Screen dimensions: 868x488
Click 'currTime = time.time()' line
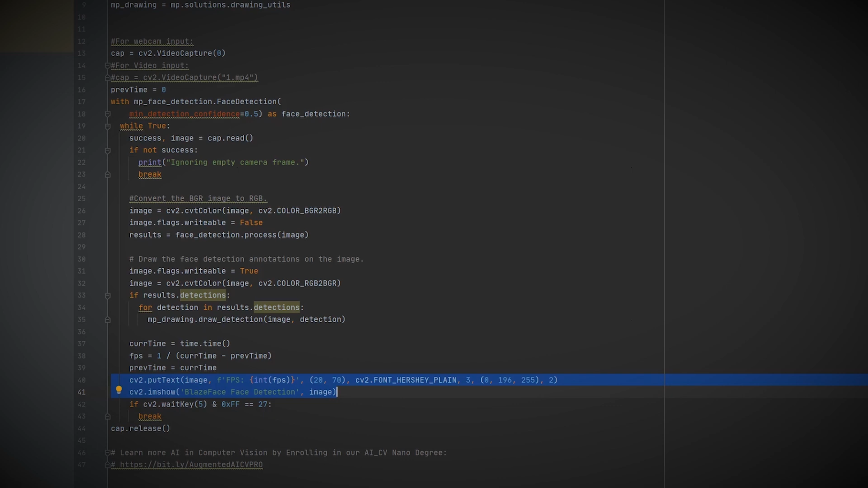click(x=180, y=344)
